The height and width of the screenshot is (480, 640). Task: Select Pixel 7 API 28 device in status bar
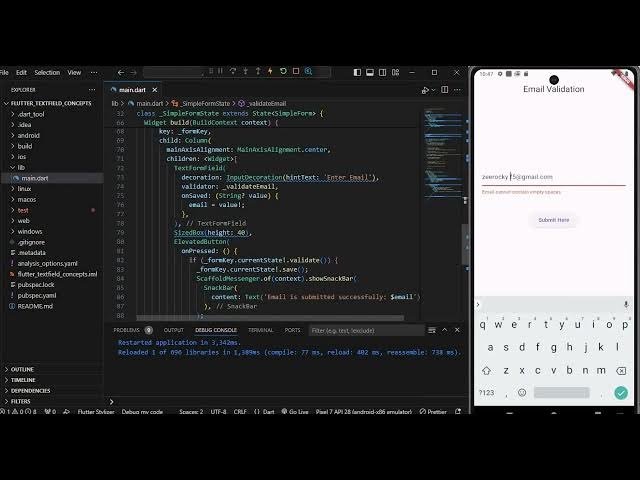coord(364,411)
